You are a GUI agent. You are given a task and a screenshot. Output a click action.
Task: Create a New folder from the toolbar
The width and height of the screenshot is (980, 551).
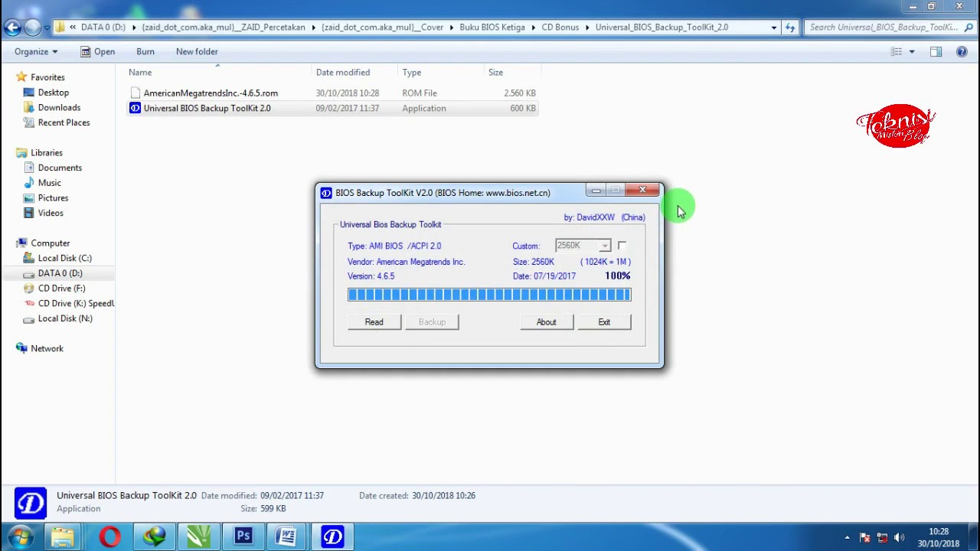pos(197,51)
